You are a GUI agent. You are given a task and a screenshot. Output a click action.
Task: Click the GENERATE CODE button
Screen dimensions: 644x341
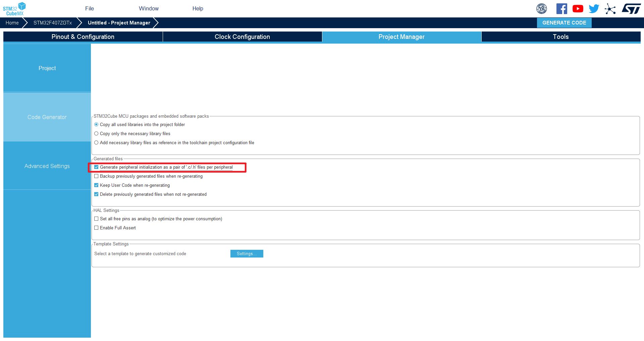564,23
